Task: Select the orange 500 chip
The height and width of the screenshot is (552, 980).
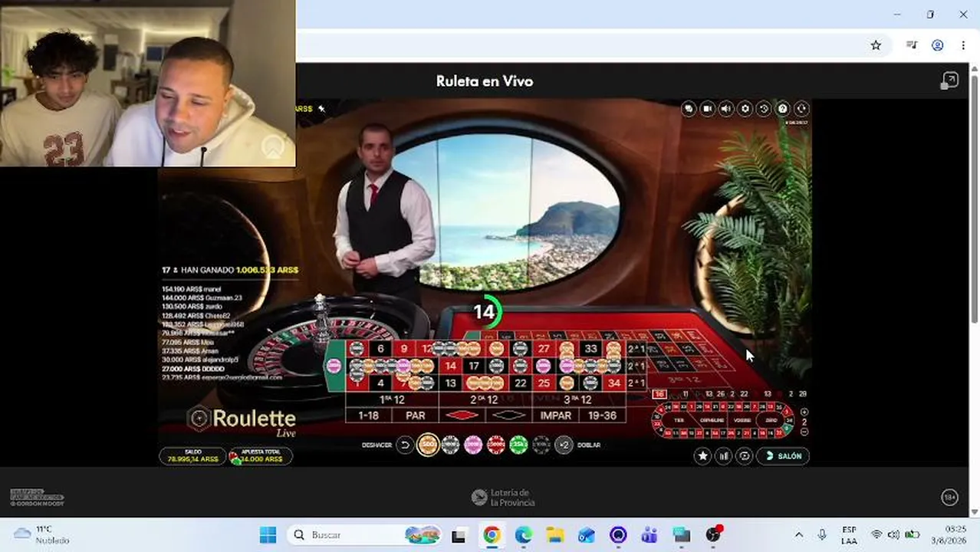Action: (428, 445)
